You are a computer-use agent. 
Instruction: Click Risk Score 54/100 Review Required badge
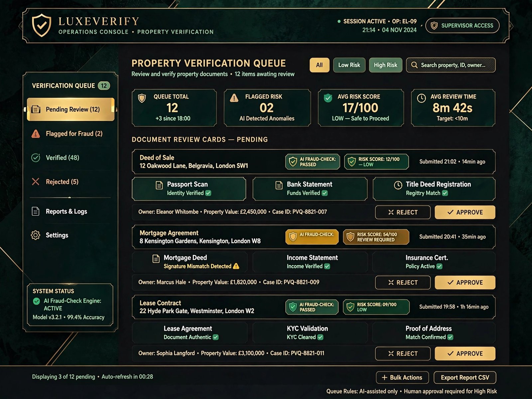376,237
